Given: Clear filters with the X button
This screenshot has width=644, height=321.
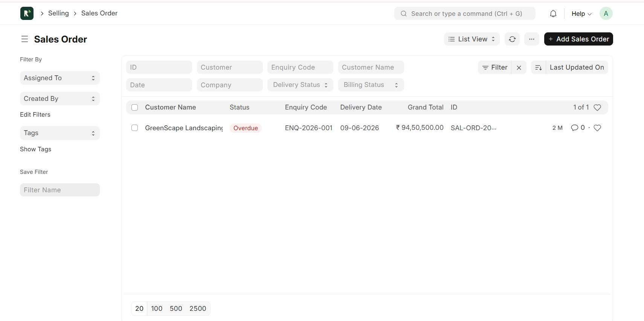Looking at the screenshot, I should [x=519, y=67].
